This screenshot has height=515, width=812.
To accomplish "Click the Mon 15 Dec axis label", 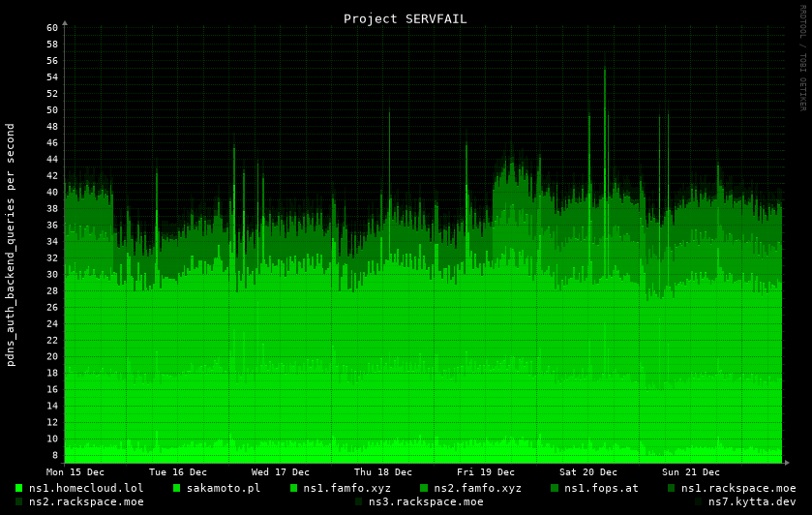I will coord(75,472).
